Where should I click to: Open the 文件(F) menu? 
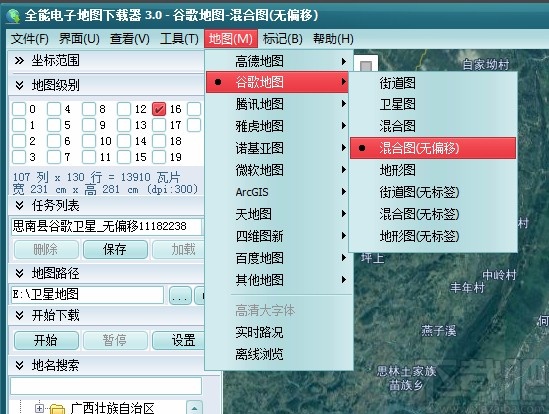tap(30, 39)
